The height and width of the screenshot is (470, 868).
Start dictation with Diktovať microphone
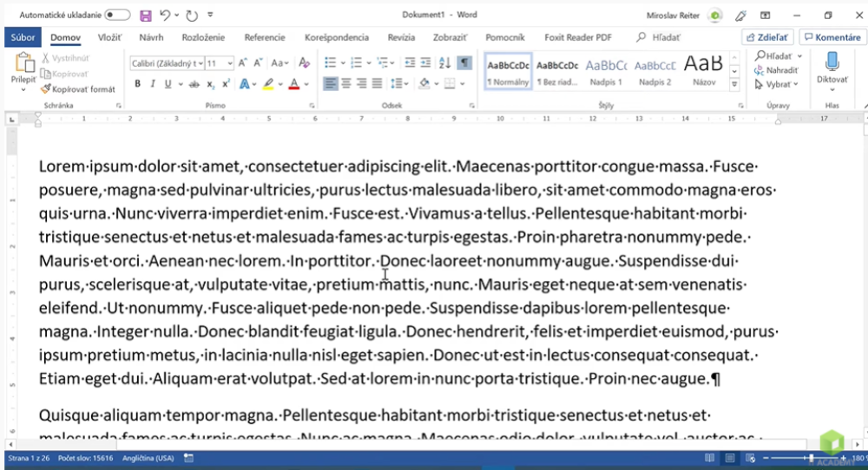(x=832, y=68)
